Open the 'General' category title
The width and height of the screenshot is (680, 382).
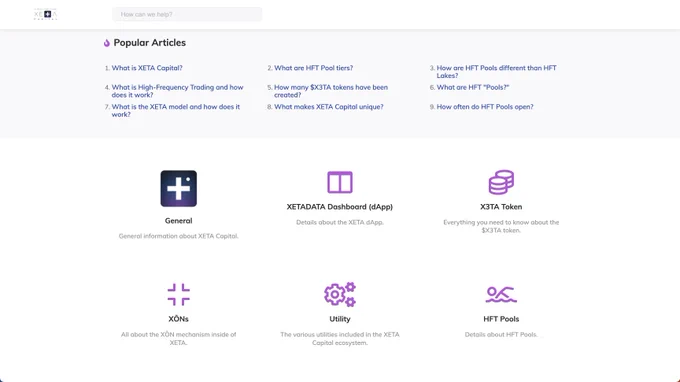179,221
